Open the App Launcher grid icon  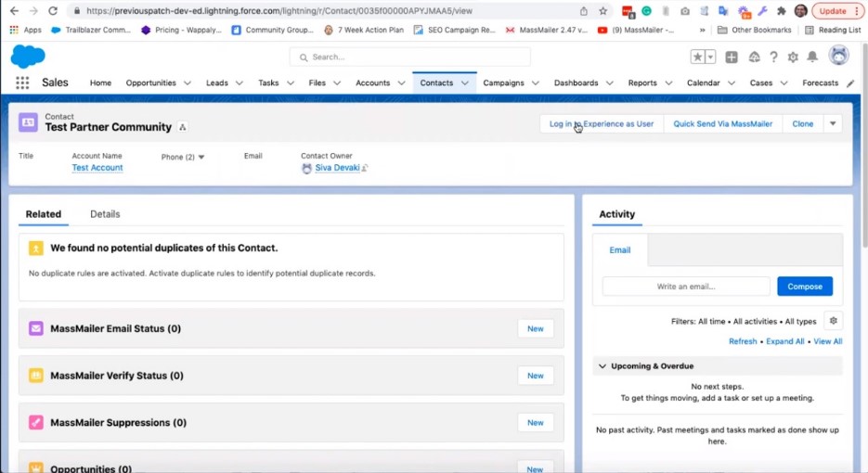pos(22,83)
